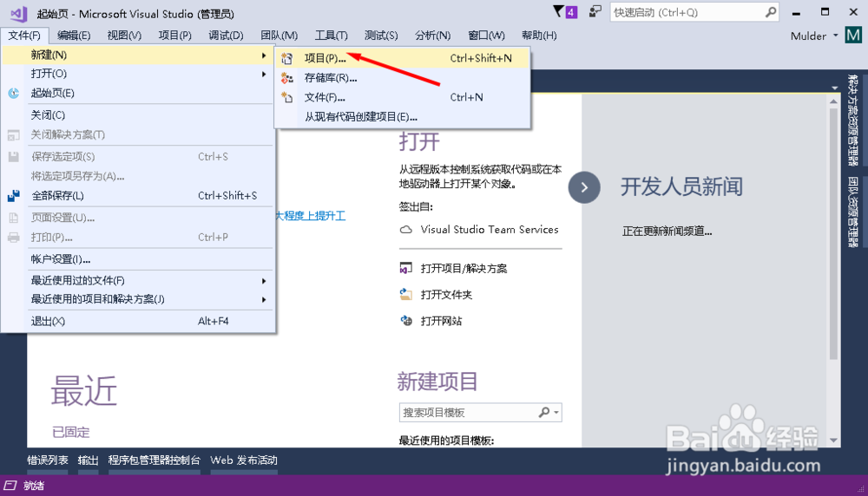868x496 pixels.
Task: Click the save all icon beside 全部保存(L)
Action: [x=14, y=195]
